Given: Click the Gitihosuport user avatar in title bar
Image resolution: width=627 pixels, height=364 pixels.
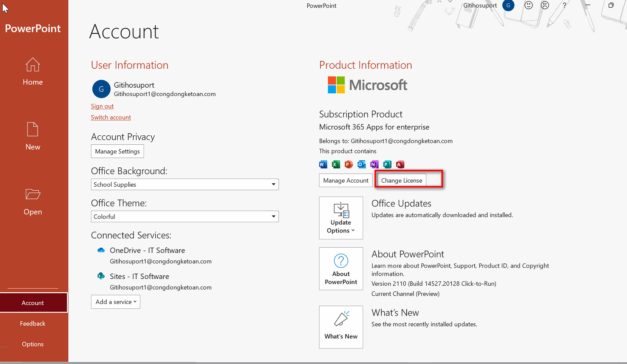Looking at the screenshot, I should pyautogui.click(x=508, y=5).
